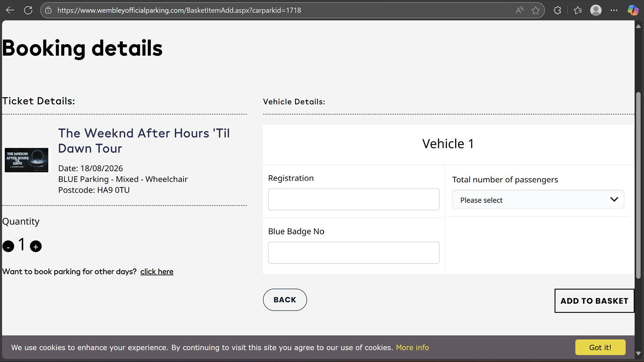Add this page to favorites star

tap(536, 10)
